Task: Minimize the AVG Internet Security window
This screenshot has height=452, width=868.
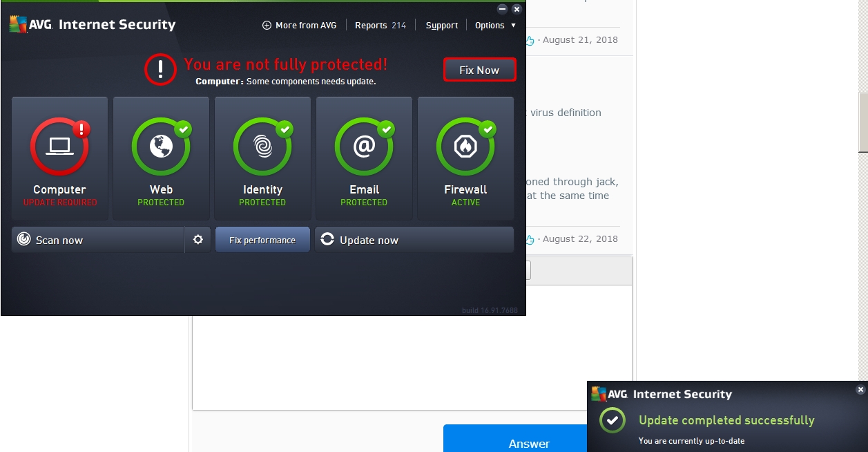Action: tap(502, 9)
